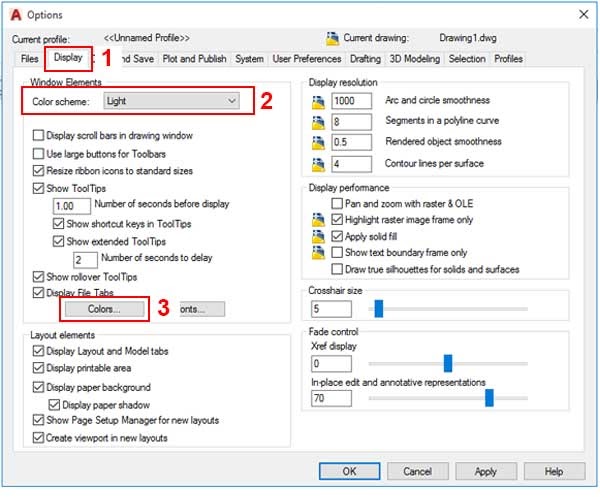Select the Display tab

[x=68, y=58]
